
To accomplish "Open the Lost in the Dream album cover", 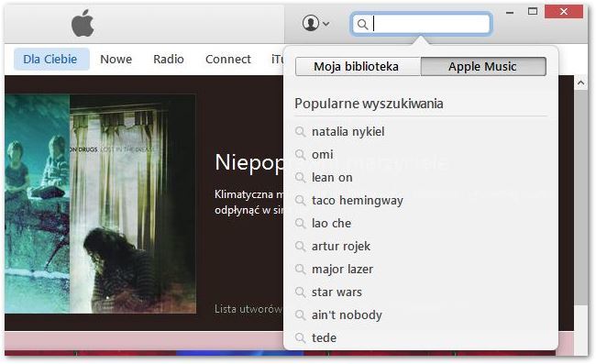I will (133, 204).
